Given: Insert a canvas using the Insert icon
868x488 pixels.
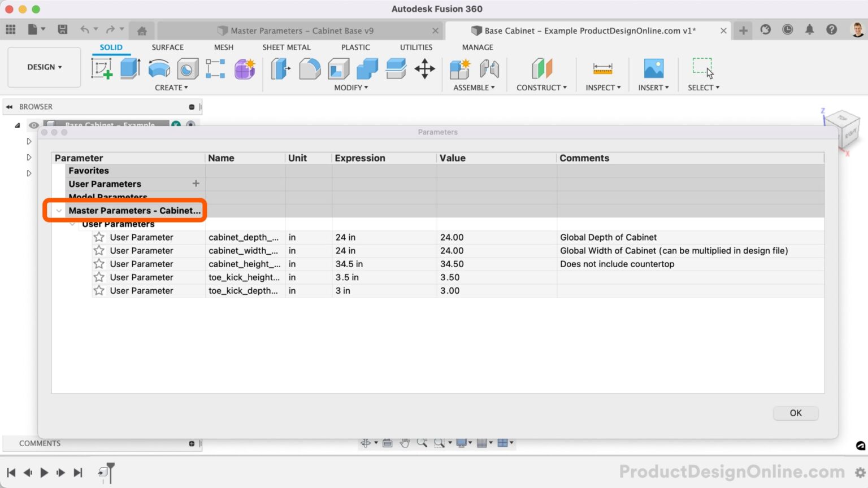Looking at the screenshot, I should click(x=653, y=68).
